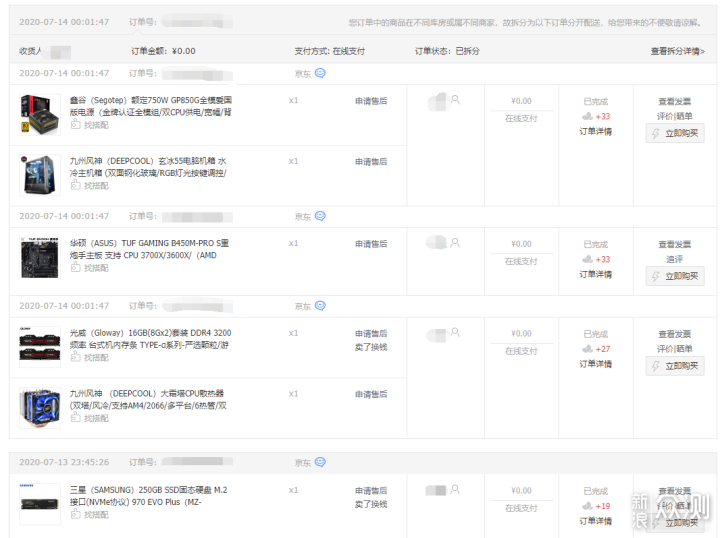Screen dimensions: 720x538
Task: Click bean reward icon +19 in Samsung order
Action: click(587, 506)
